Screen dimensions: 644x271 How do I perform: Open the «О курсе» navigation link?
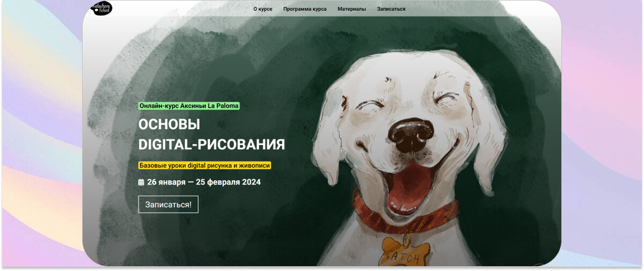pyautogui.click(x=263, y=9)
